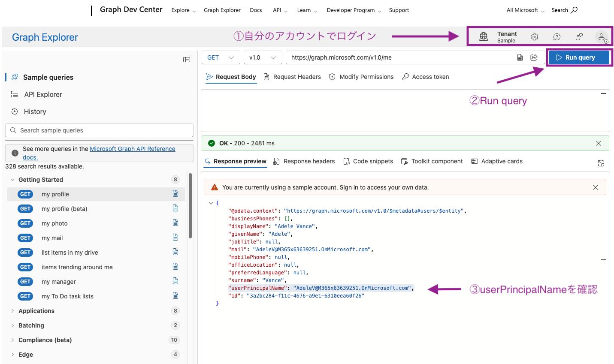This screenshot has height=364, width=614.
Task: Select the my photo sample query
Action: coord(54,223)
